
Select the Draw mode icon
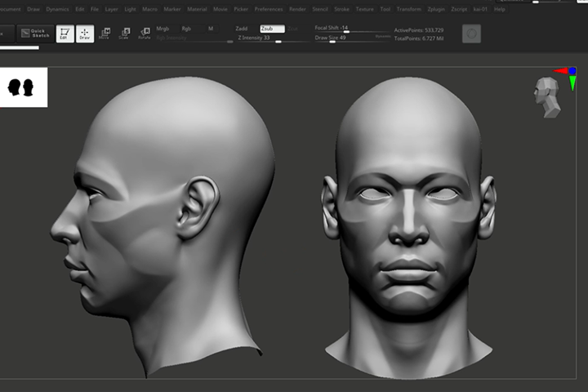(85, 33)
